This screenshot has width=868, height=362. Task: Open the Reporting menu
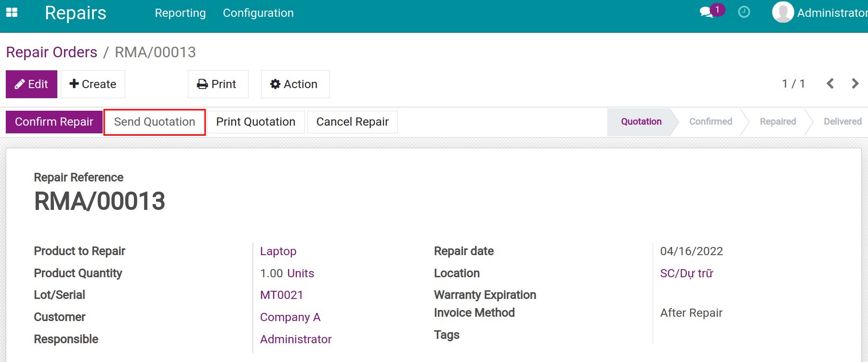tap(180, 13)
